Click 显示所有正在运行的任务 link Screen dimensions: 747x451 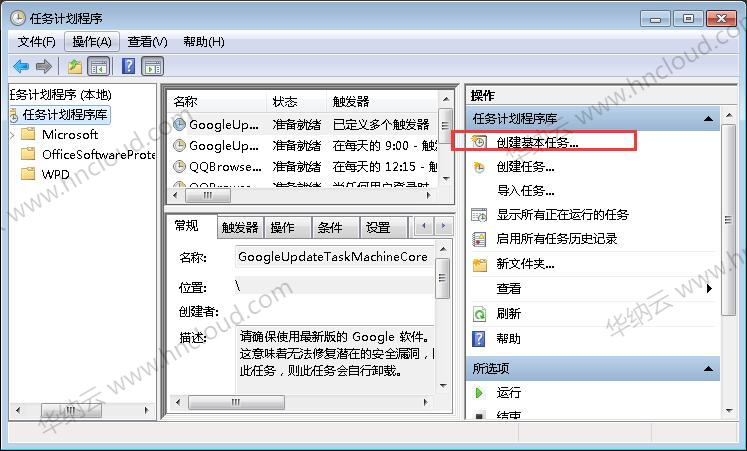click(562, 215)
